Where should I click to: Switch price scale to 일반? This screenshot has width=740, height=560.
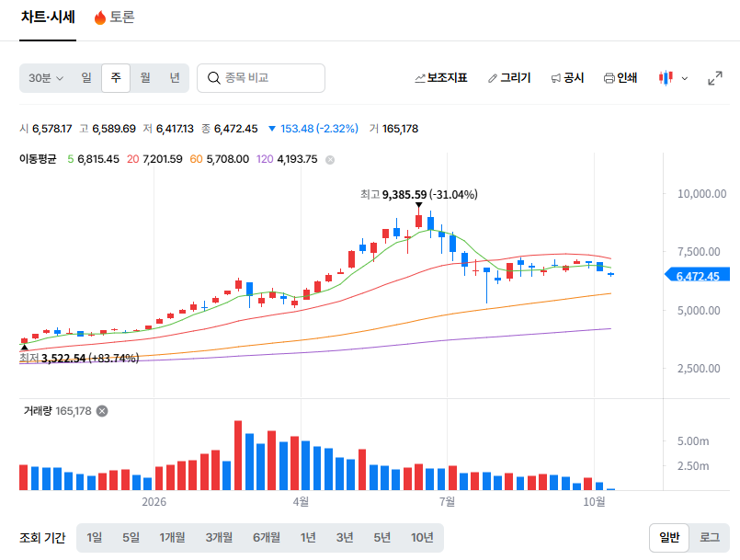tap(669, 537)
